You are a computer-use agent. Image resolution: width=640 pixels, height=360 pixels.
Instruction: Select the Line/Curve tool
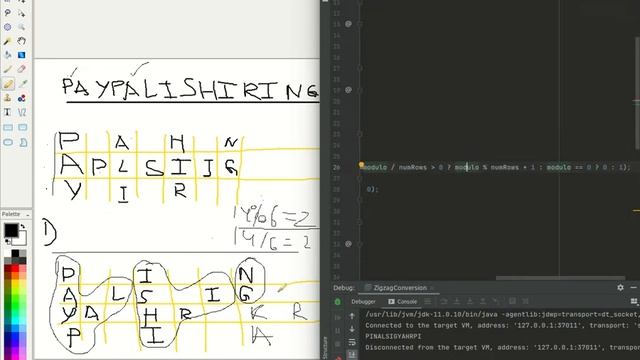pyautogui.click(x=22, y=112)
